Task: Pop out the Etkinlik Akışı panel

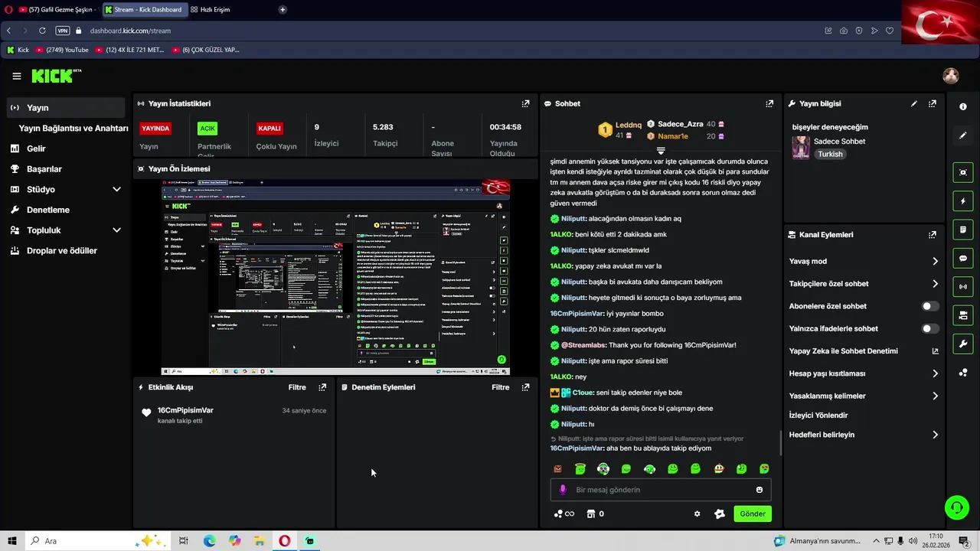Action: point(322,387)
